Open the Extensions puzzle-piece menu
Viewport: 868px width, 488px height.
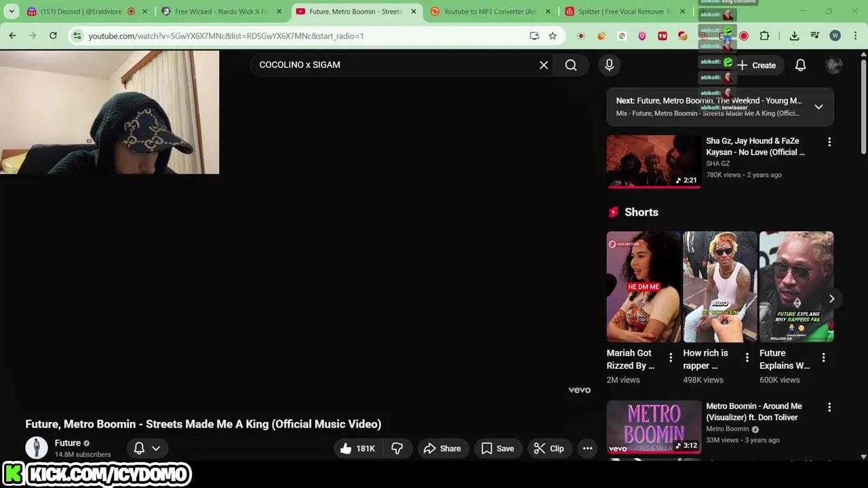coord(764,36)
